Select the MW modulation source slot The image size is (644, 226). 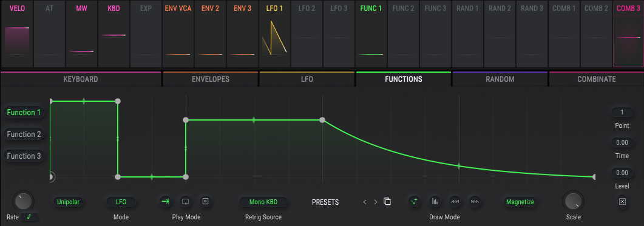[81, 34]
